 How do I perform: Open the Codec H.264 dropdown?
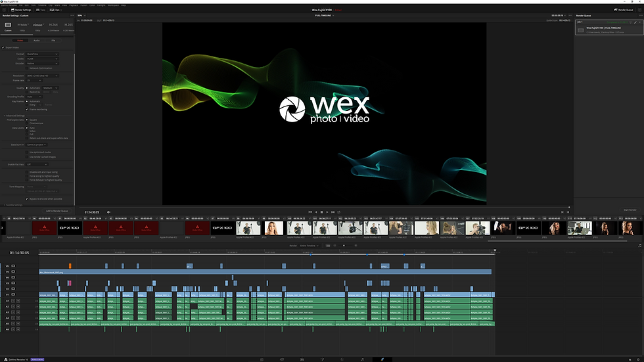point(42,58)
